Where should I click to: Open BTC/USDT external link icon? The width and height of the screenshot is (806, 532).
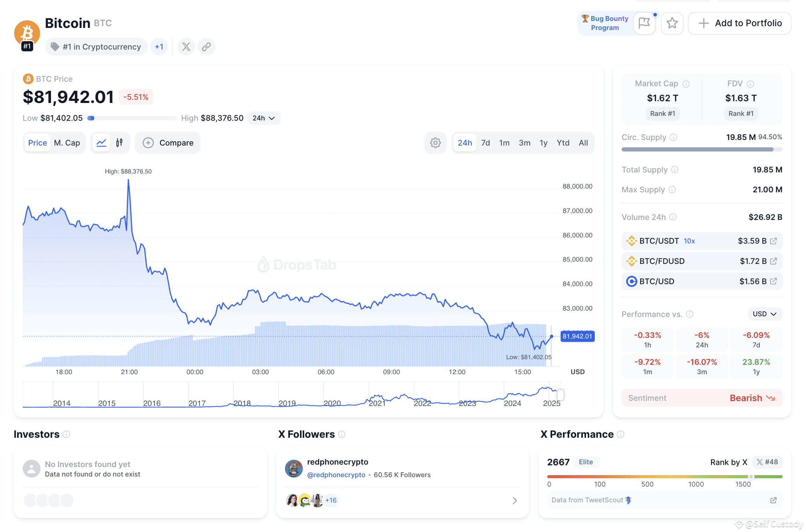pos(774,241)
